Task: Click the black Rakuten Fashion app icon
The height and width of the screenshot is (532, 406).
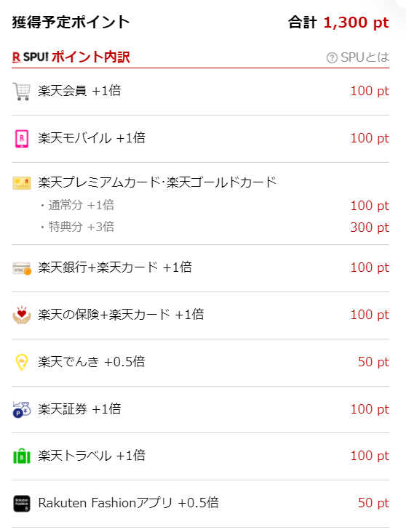Action: 22,504
